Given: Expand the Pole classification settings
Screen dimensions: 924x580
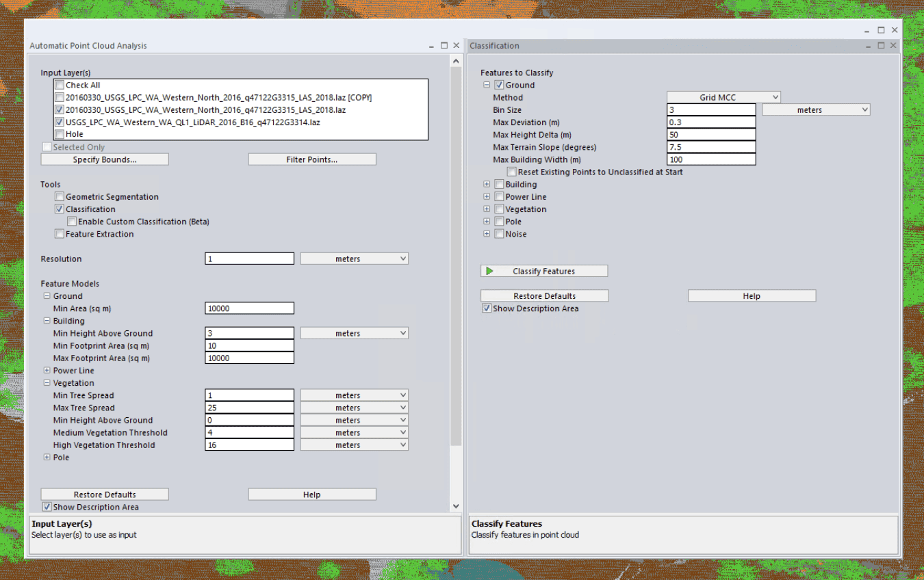Looking at the screenshot, I should (x=487, y=222).
